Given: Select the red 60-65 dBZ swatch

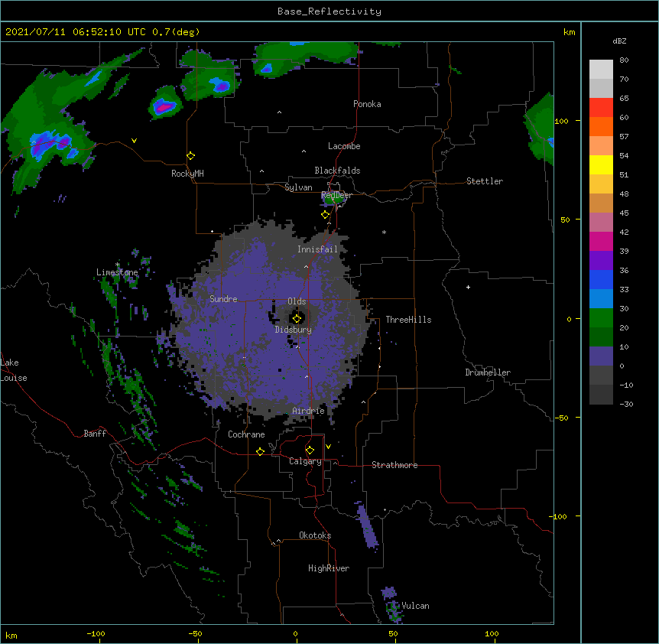Looking at the screenshot, I should point(601,108).
